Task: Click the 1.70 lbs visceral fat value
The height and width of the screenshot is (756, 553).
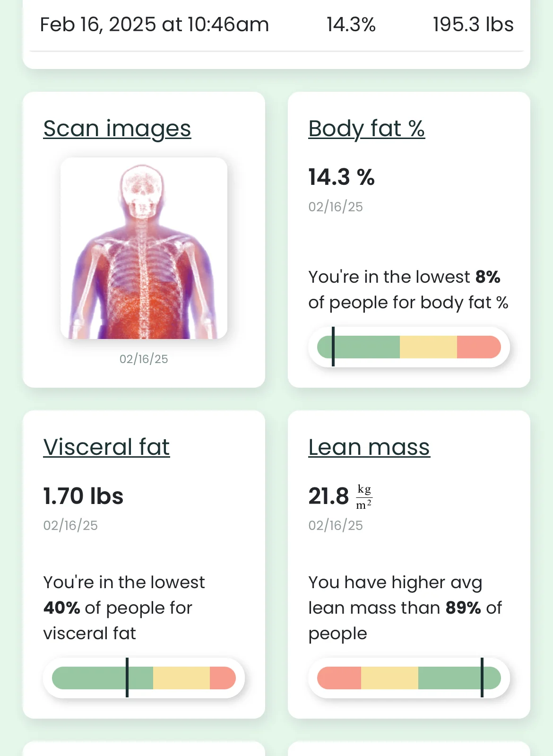Action: coord(83,496)
